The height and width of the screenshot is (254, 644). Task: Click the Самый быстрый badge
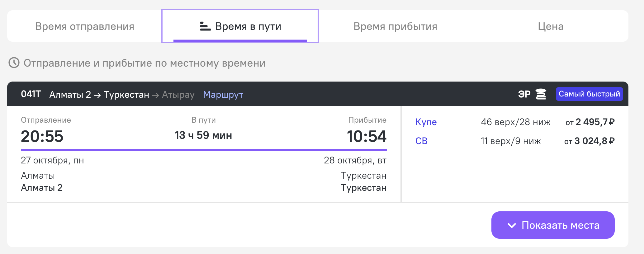pos(589,94)
